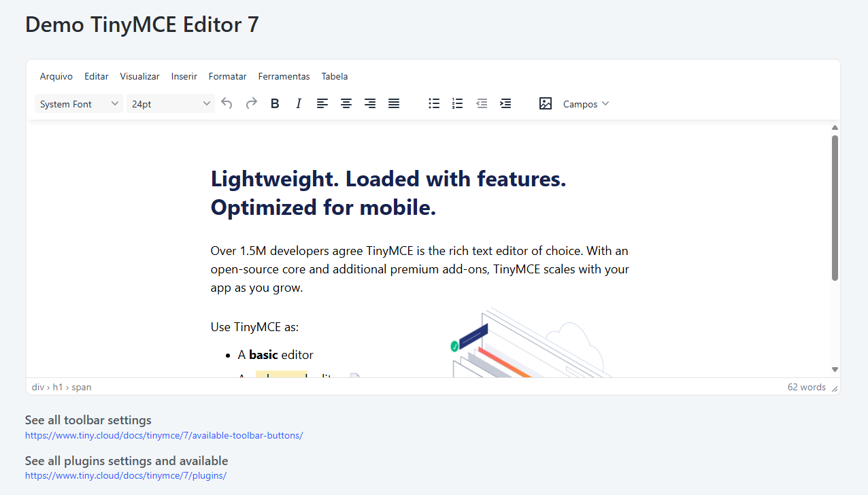Click the editor scrollbar down arrow
The width and height of the screenshot is (868, 495).
835,369
